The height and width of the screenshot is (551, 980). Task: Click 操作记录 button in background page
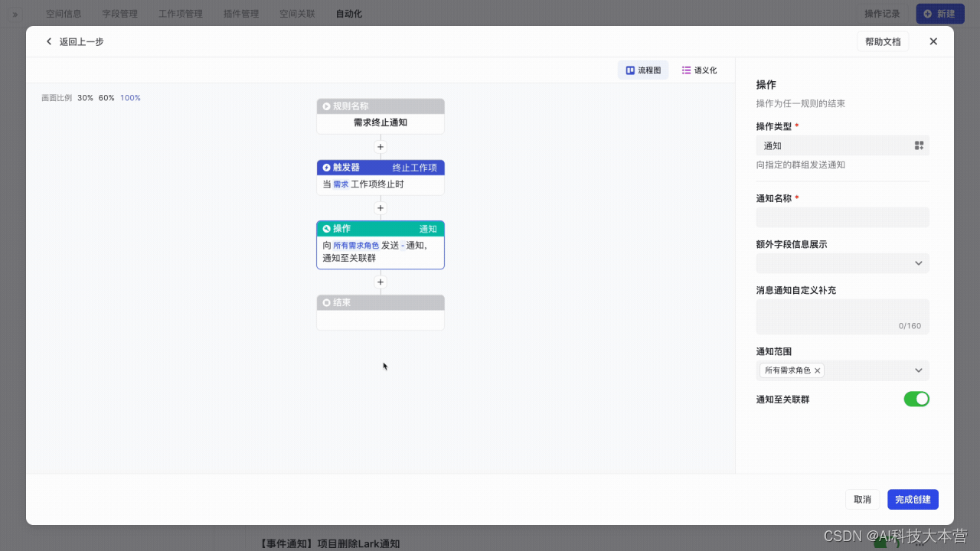coord(882,14)
